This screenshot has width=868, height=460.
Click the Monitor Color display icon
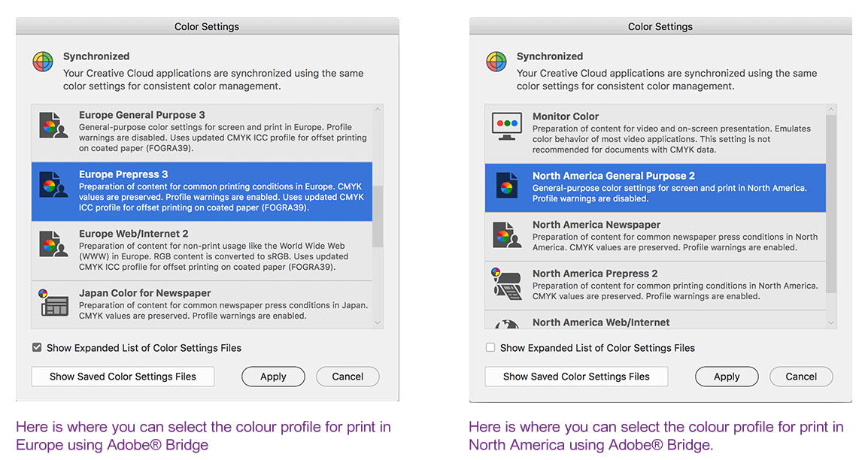506,126
